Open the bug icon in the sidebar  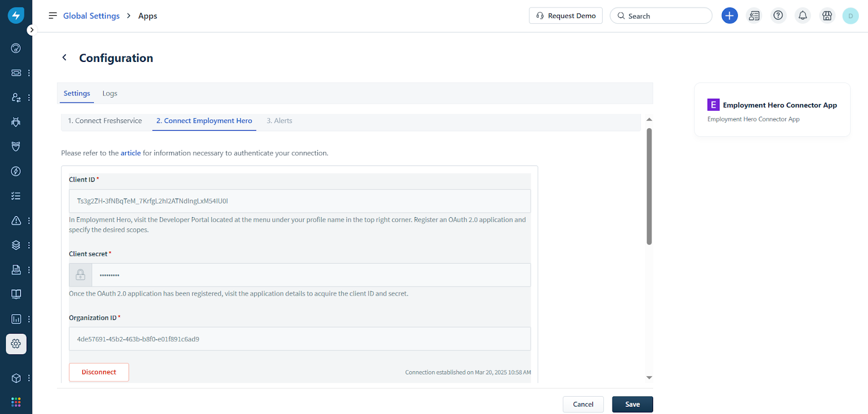[x=16, y=122]
